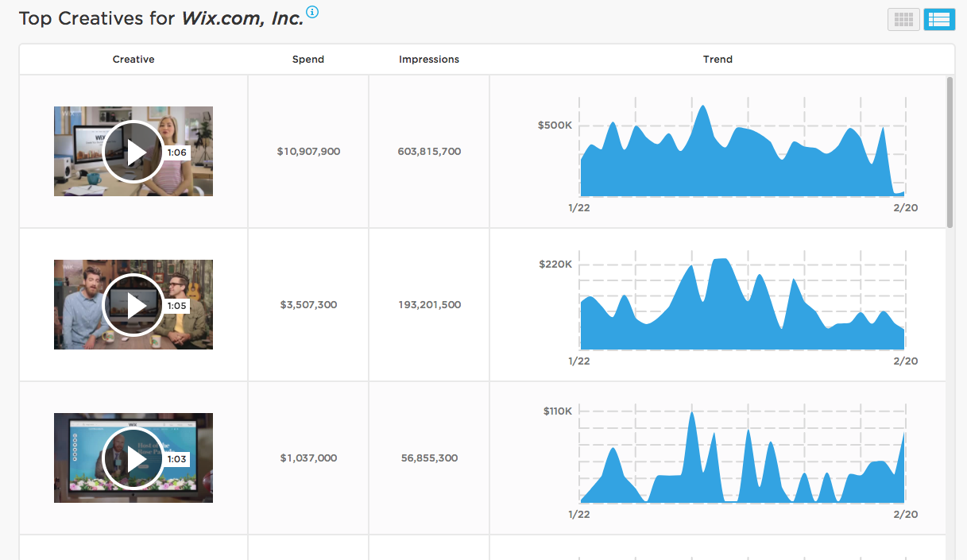Image resolution: width=967 pixels, height=560 pixels.
Task: Select the grid tiles icon button
Action: (x=903, y=19)
